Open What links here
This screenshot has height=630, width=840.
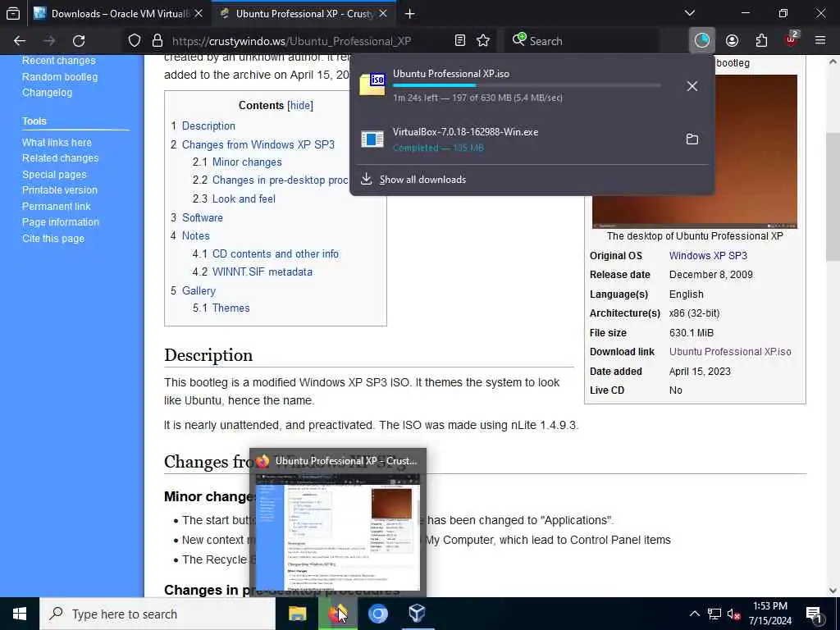(57, 143)
